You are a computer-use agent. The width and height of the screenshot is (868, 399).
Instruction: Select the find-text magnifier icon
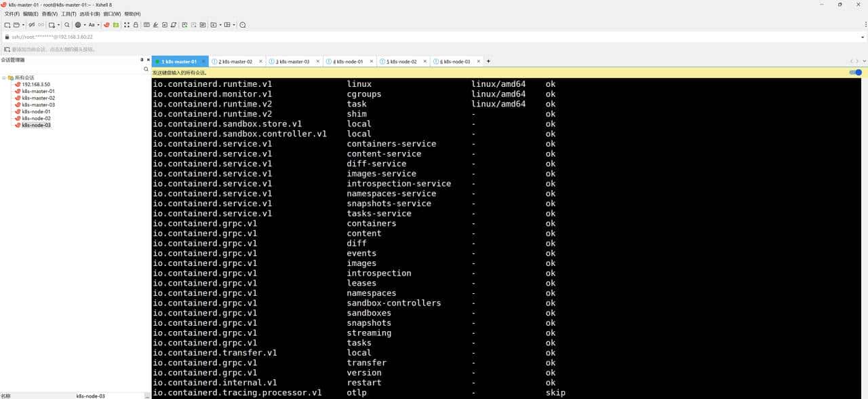click(66, 24)
